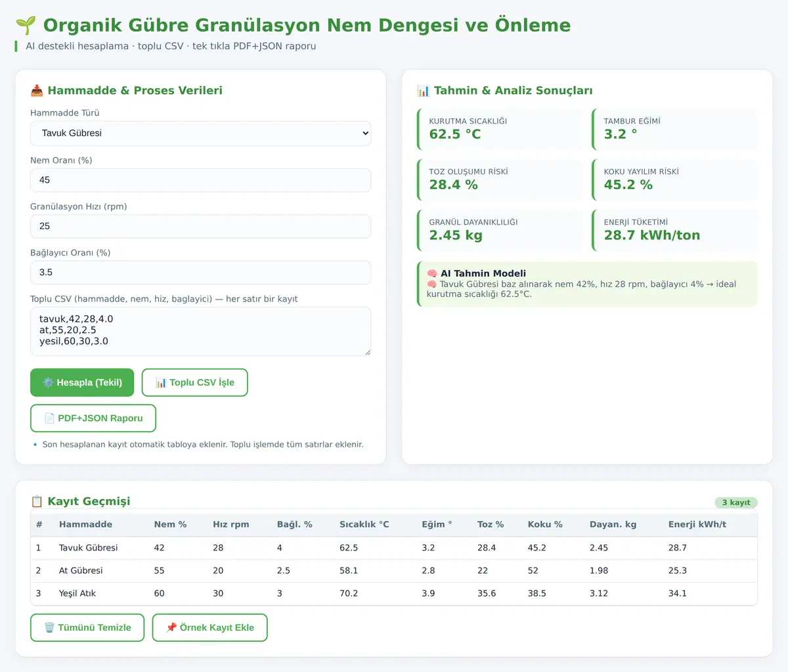Click the 'Tavuk Gübresi' table row cell

click(89, 548)
